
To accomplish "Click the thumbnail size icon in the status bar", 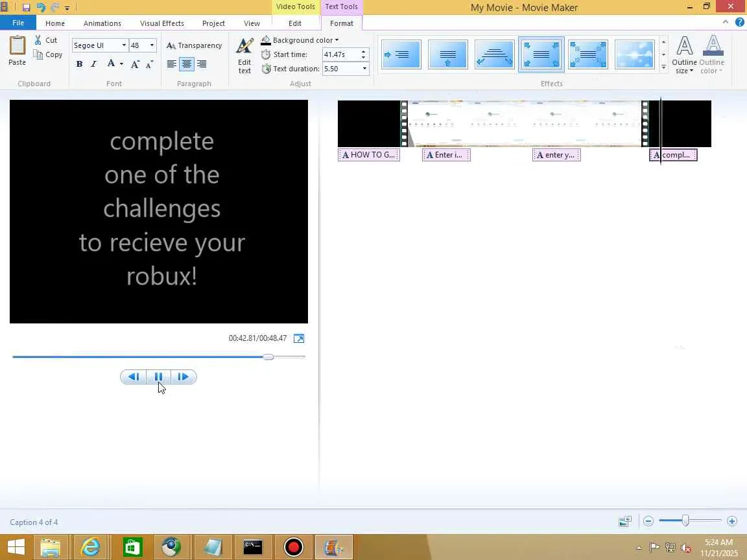I will [x=624, y=521].
